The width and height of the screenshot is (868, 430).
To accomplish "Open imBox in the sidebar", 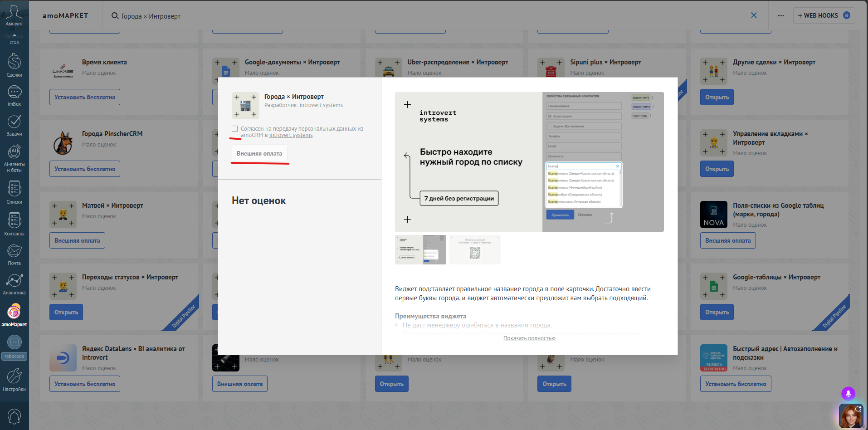I will [14, 96].
